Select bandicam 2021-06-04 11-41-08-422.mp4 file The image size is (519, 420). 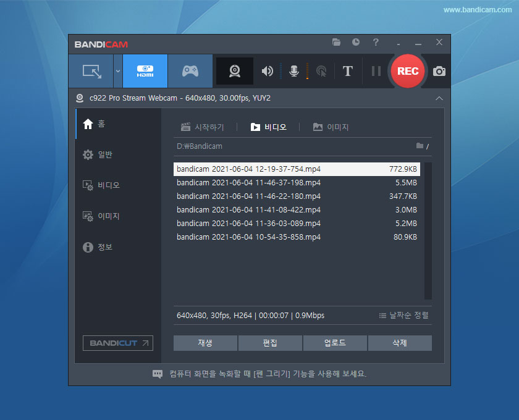coord(297,210)
